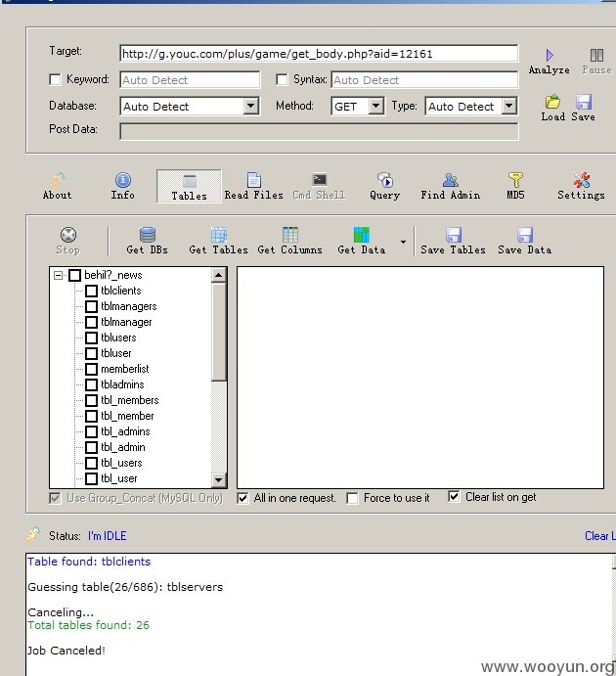Check the tbladmins table checkbox
The width and height of the screenshot is (616, 676).
point(91,385)
